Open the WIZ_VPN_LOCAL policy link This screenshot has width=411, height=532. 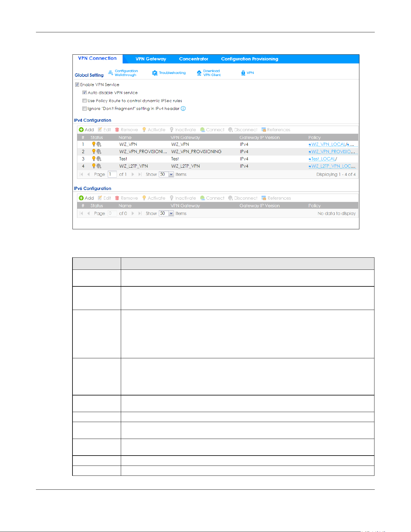point(329,144)
